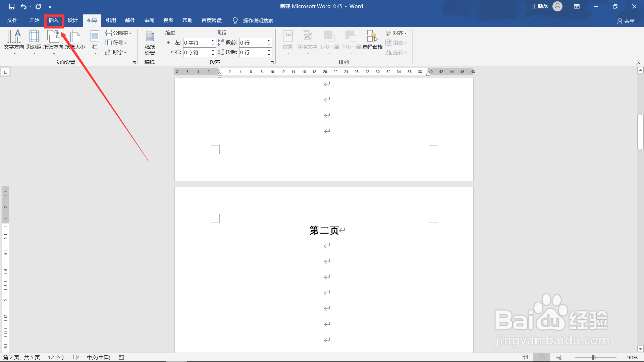The width and height of the screenshot is (644, 362).
Task: Switch to Web Layout view button
Action: pos(558,357)
